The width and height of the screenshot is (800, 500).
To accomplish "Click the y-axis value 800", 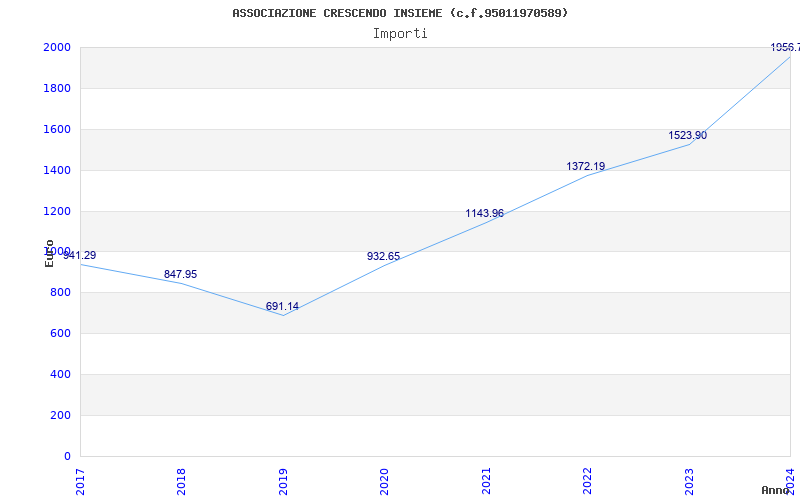I will (60, 293).
